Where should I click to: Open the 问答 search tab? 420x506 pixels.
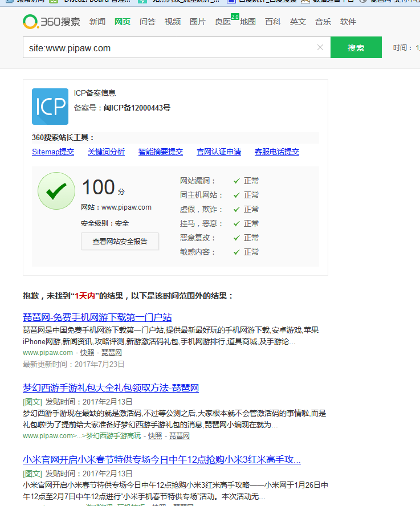click(x=148, y=22)
